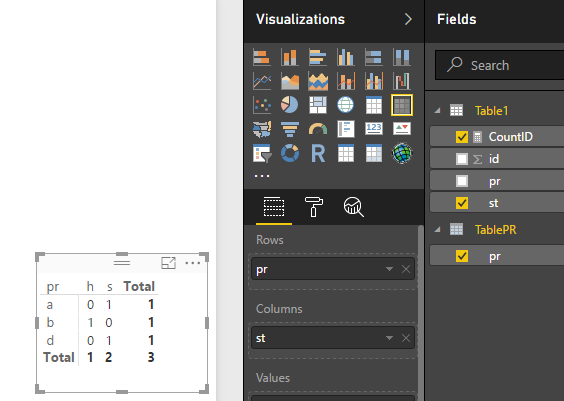
Task: Check the pr field under Table1
Action: pos(462,181)
